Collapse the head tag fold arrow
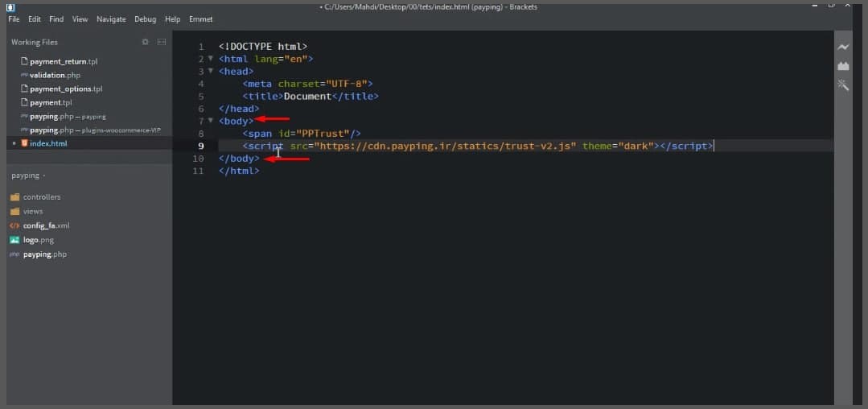The height and width of the screenshot is (409, 868). 210,71
